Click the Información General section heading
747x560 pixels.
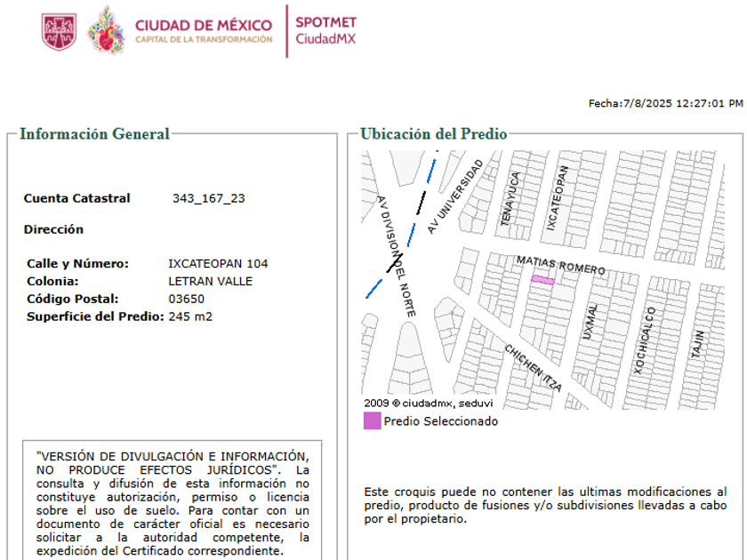tap(94, 134)
